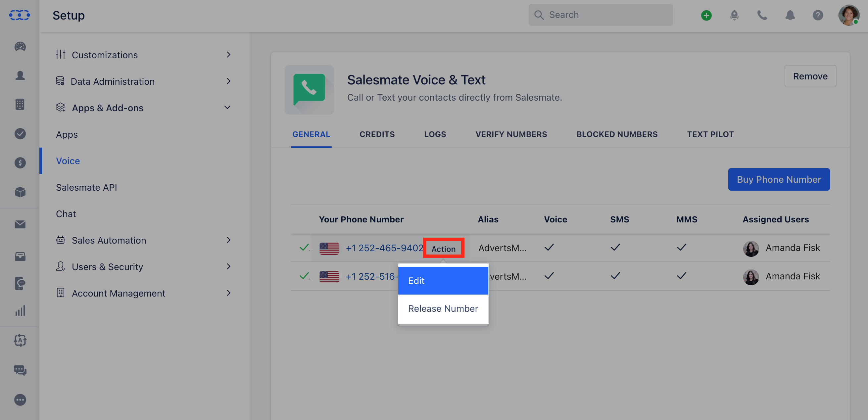868x420 pixels.
Task: Click the 'Assigned Users' column header
Action: [x=776, y=220]
